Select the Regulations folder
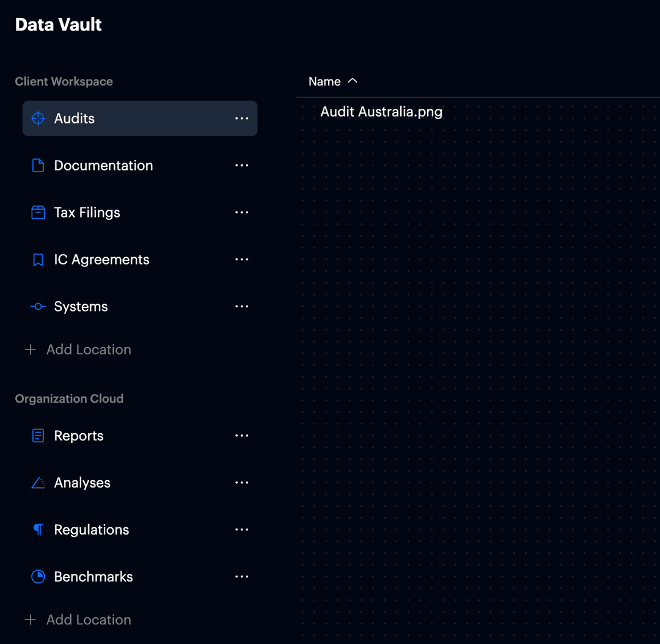 tap(92, 529)
